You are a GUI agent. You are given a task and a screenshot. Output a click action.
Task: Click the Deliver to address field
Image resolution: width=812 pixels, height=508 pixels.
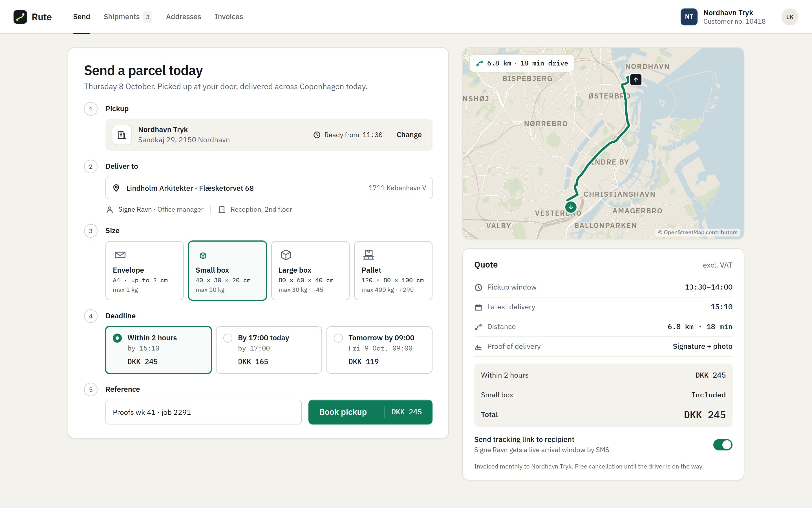269,188
